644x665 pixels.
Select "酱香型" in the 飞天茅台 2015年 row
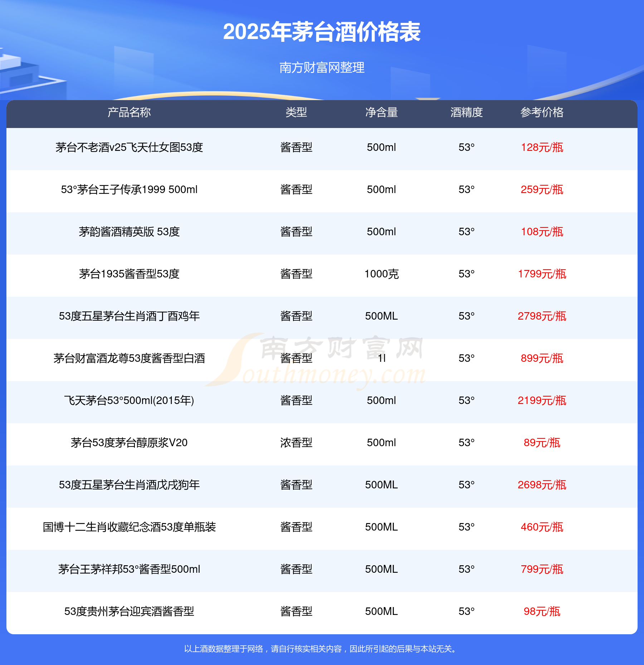tap(296, 400)
